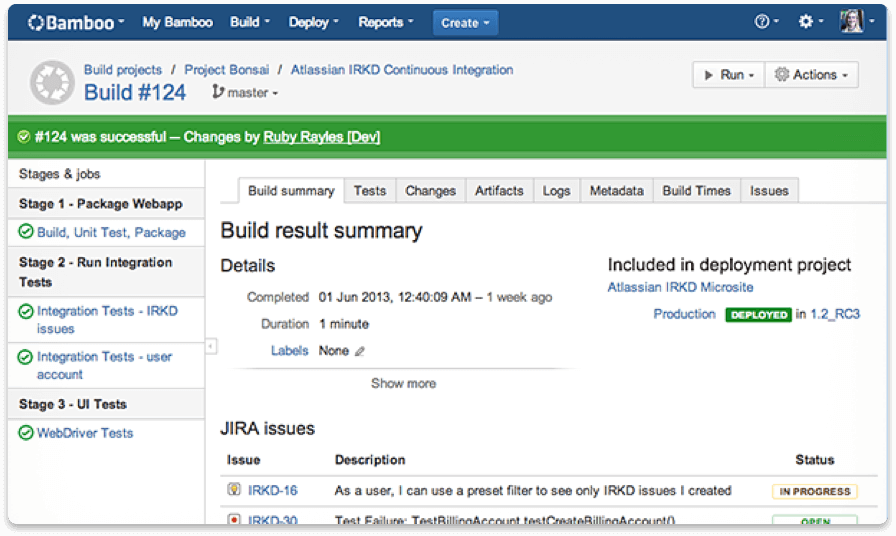
Task: Switch to the Artifacts tab
Action: coord(499,191)
